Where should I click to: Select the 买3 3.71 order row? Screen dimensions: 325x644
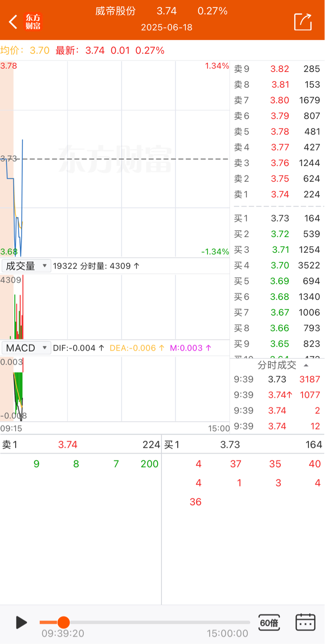click(277, 249)
